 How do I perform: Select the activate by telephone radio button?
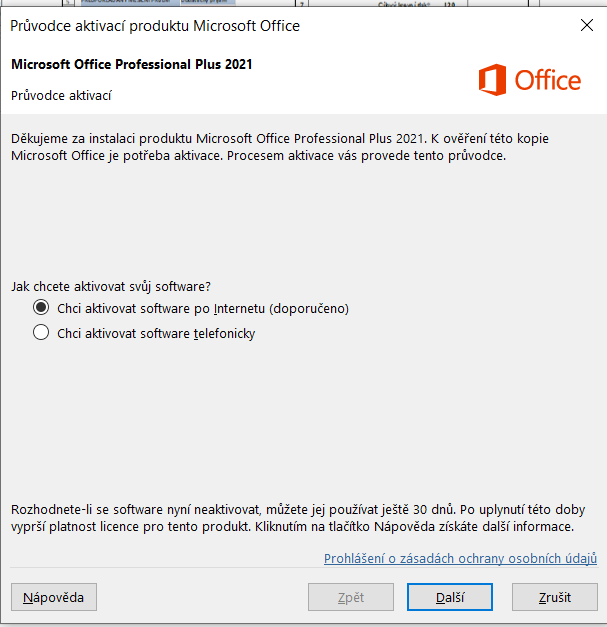tap(41, 333)
